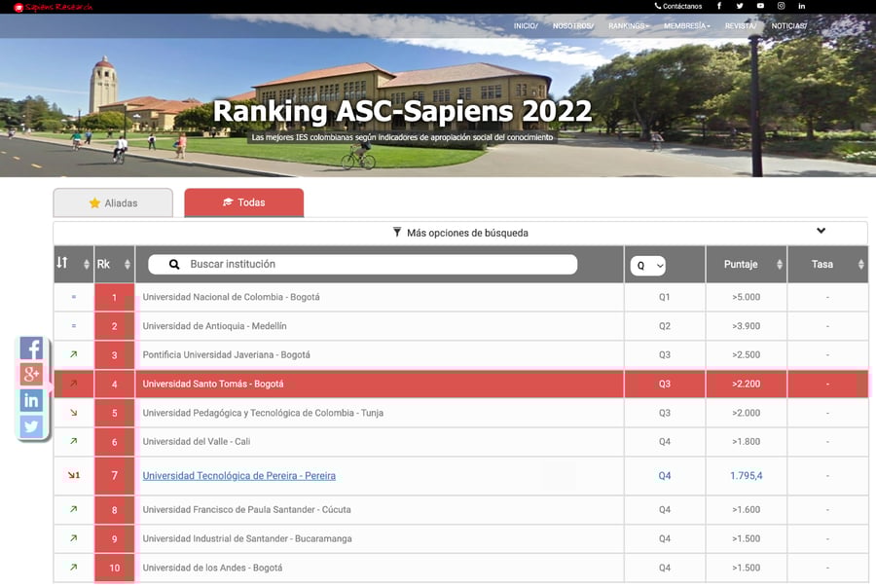Click rank number 7 cell
Viewport: 876px width, 588px height.
pos(115,476)
